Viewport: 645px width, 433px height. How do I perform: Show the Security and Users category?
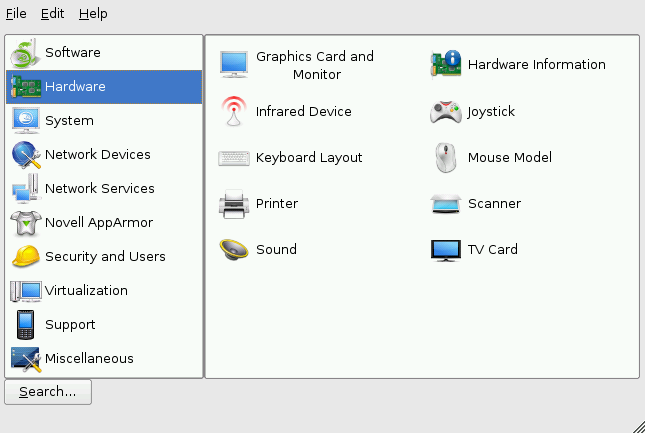point(105,256)
